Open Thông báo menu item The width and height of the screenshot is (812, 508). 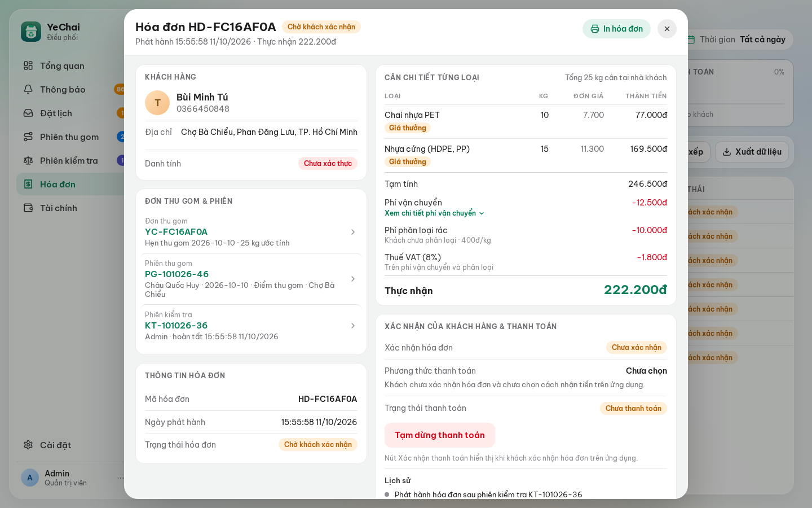click(x=70, y=89)
